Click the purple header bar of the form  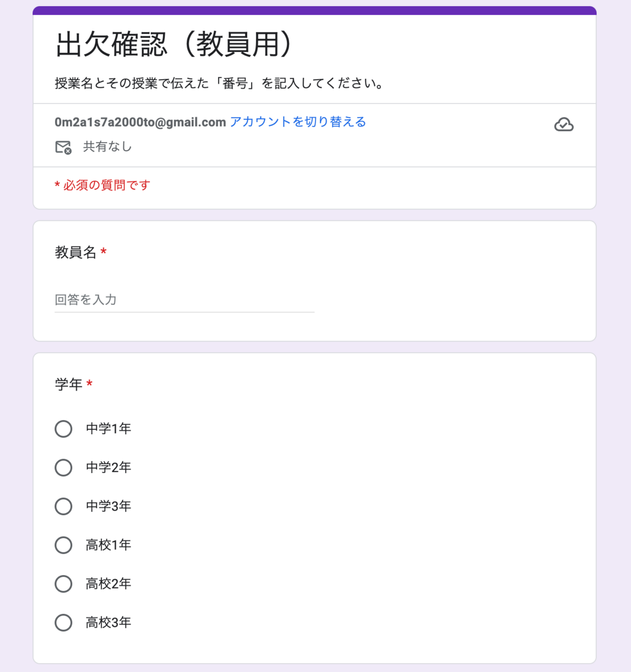[x=314, y=11]
